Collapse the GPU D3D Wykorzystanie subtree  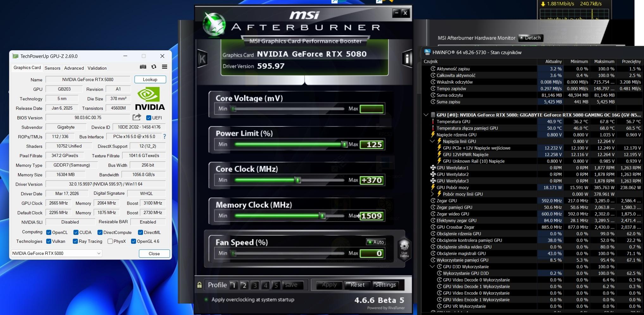coord(432,267)
